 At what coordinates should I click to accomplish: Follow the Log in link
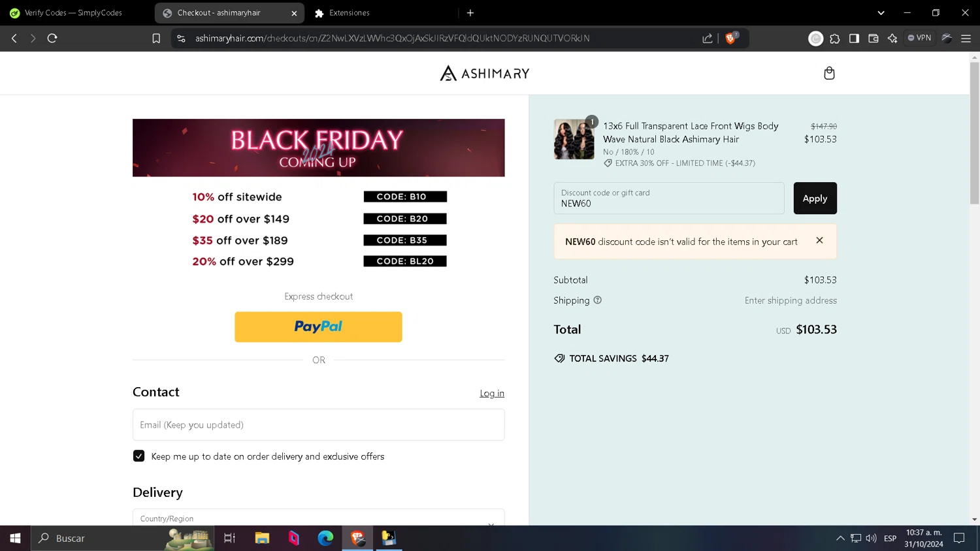[x=492, y=393]
